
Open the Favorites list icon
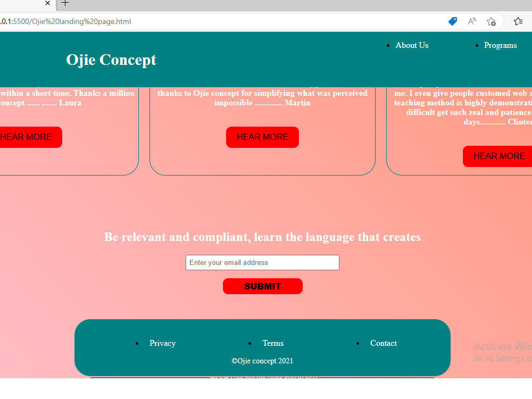pos(518,21)
